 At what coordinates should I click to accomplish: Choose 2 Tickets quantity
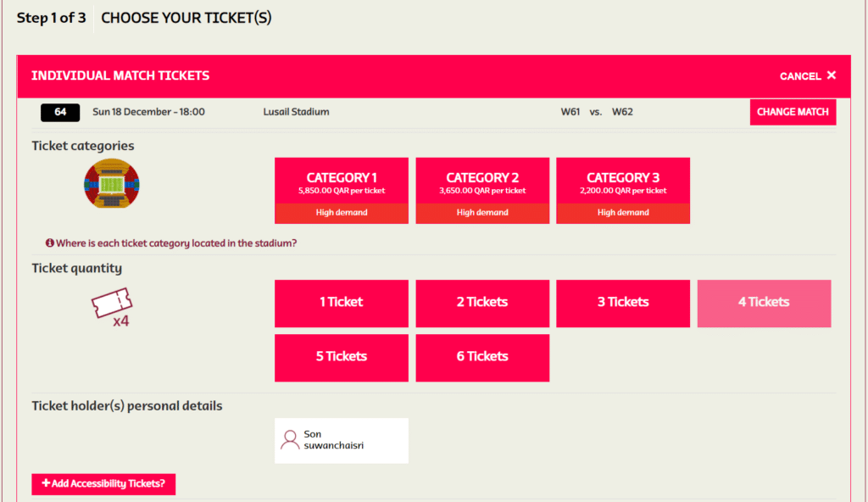pyautogui.click(x=482, y=303)
